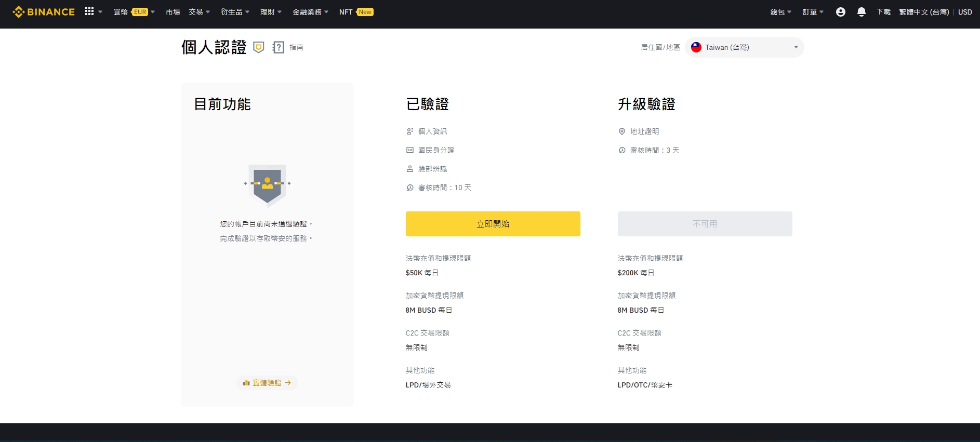This screenshot has height=442, width=980.
Task: Expand the 金融業務 menu
Action: (311, 12)
